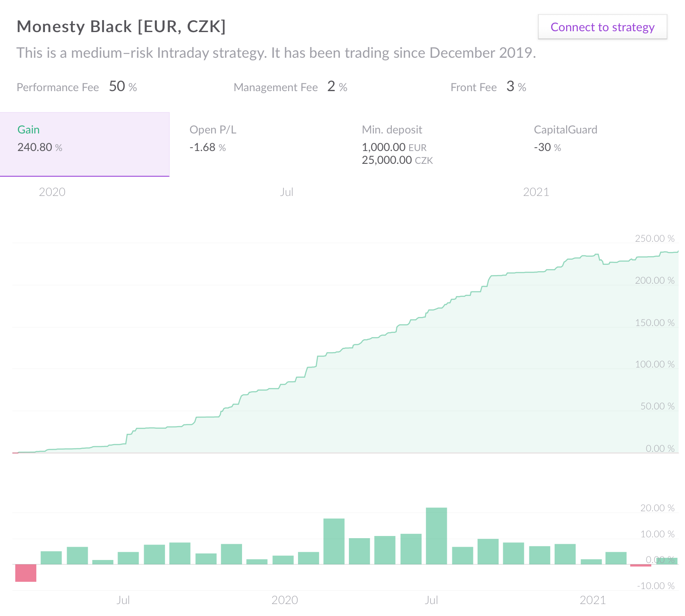Click the tallest monthly bar near Jul
The image size is (685, 616).
[437, 536]
